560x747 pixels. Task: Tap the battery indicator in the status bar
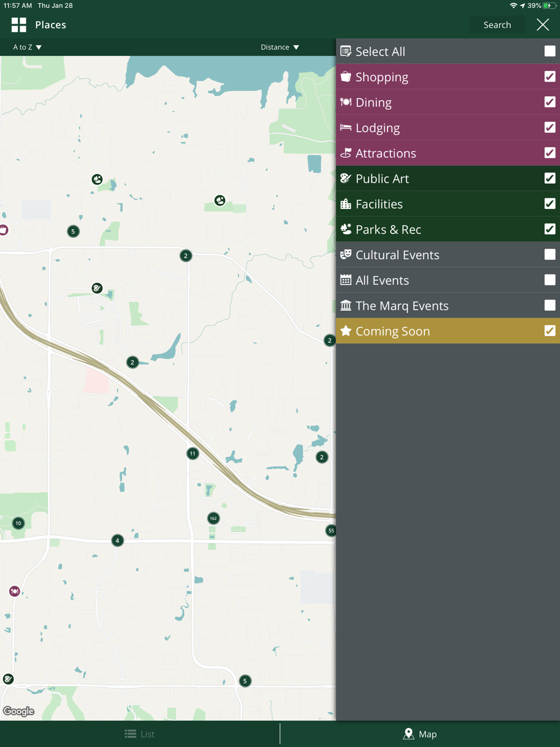(x=549, y=6)
